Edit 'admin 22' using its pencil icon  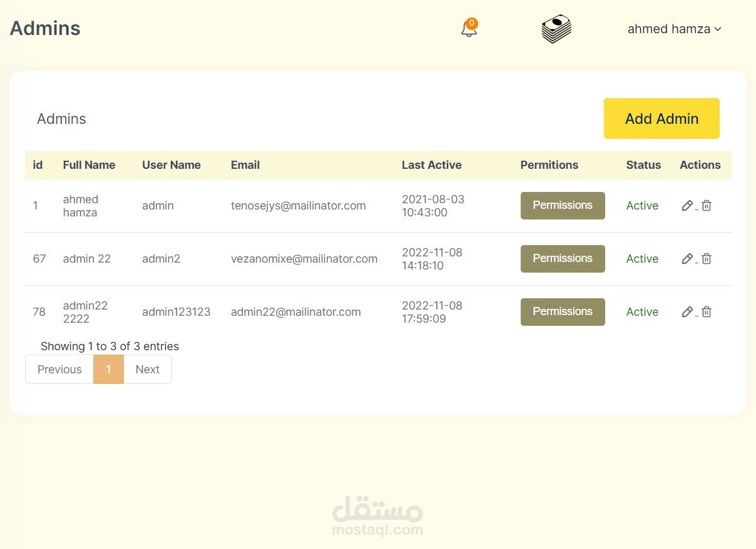[687, 258]
